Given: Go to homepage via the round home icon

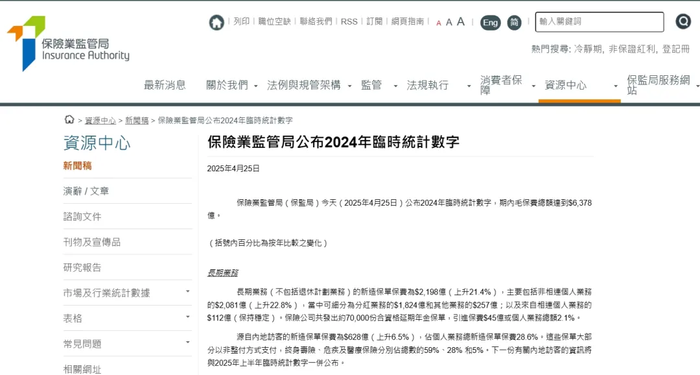Looking at the screenshot, I should click(217, 22).
